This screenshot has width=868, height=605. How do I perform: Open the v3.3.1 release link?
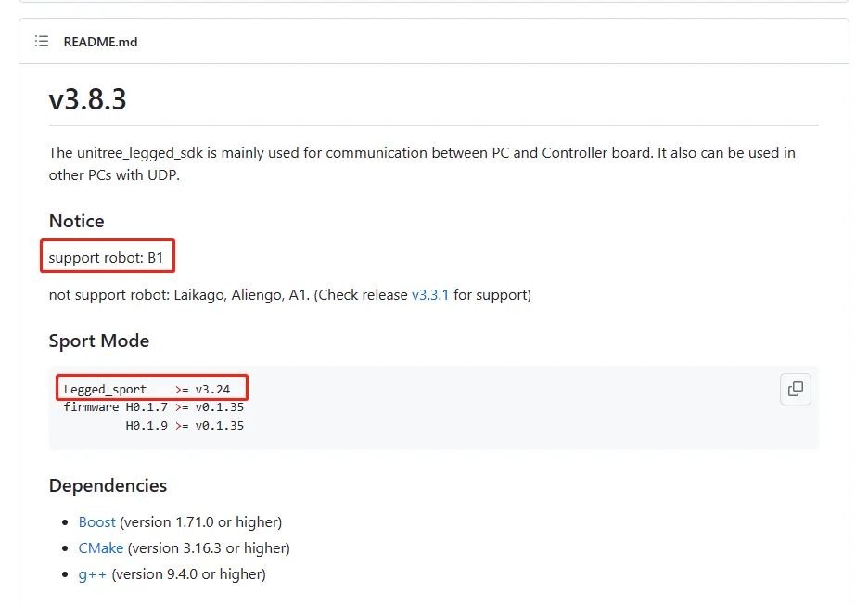pyautogui.click(x=430, y=295)
